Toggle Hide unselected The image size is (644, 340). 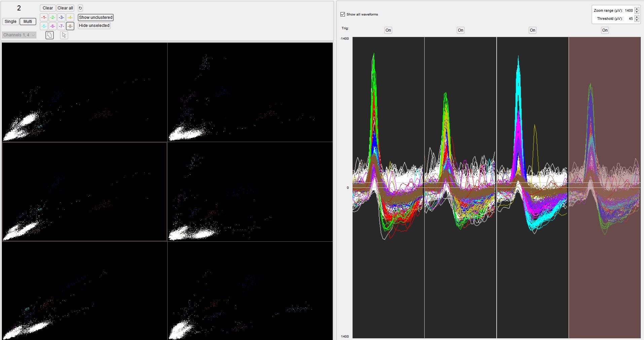pos(94,26)
